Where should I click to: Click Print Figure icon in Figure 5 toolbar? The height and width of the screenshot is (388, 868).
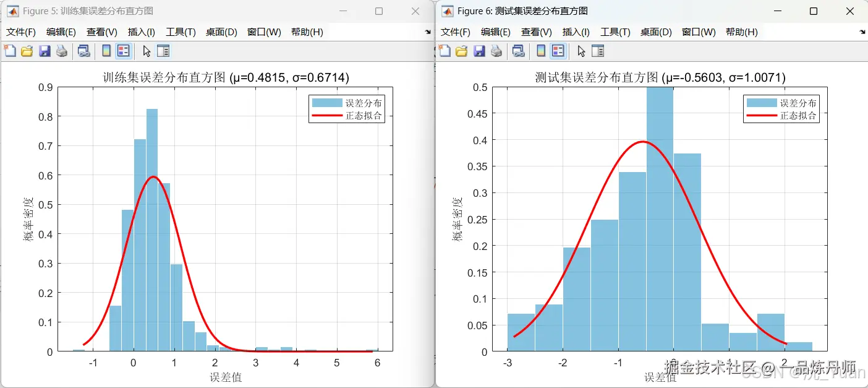click(x=62, y=51)
